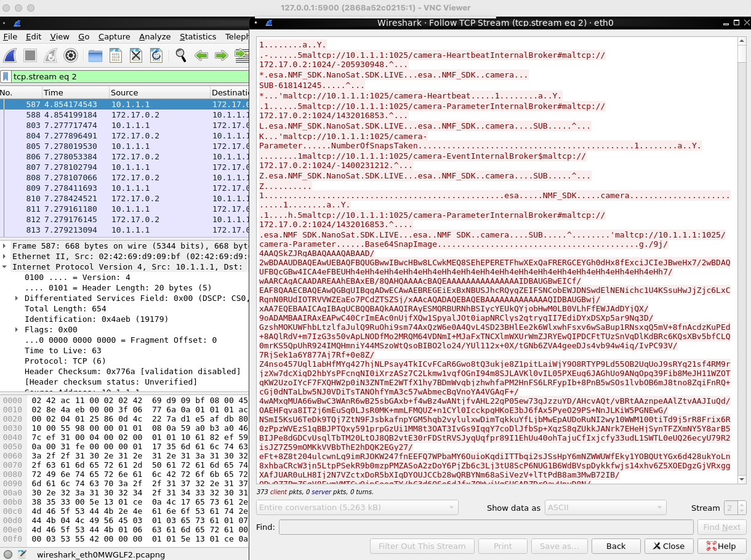
Task: Click the tcp.stream eq 2 filter field
Action: point(129,77)
